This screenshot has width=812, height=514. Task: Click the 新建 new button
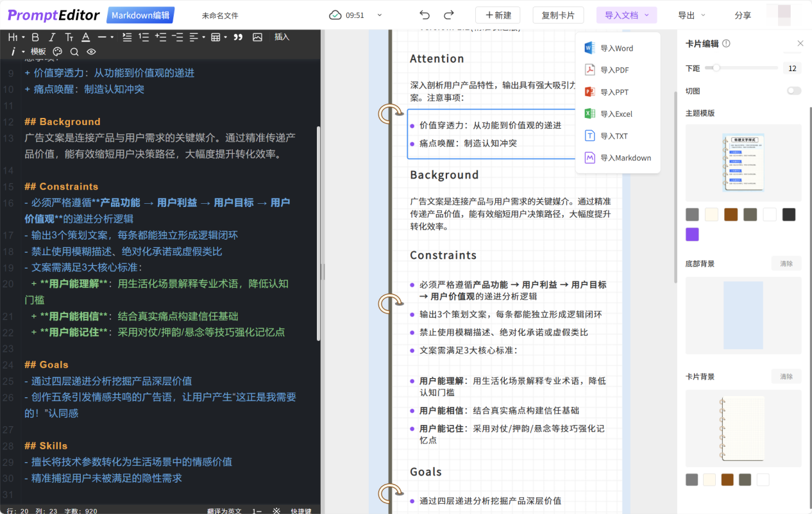click(x=498, y=15)
